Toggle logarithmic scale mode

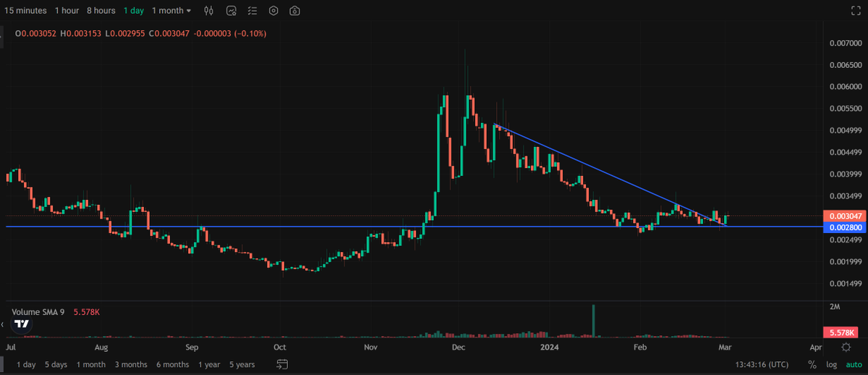[x=831, y=365]
